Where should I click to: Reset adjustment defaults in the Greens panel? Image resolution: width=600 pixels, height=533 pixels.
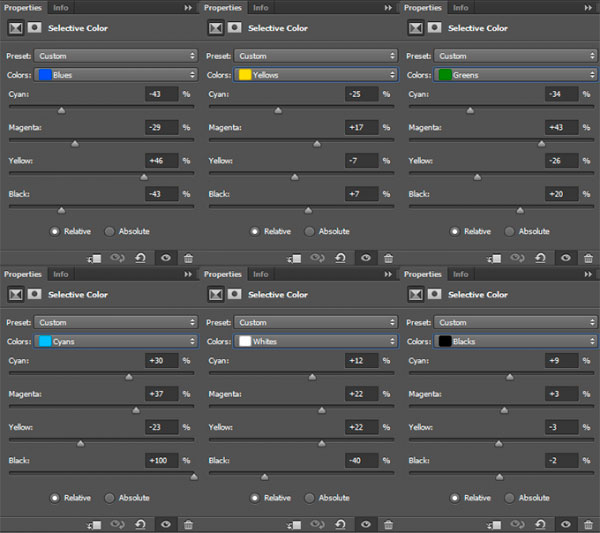540,258
